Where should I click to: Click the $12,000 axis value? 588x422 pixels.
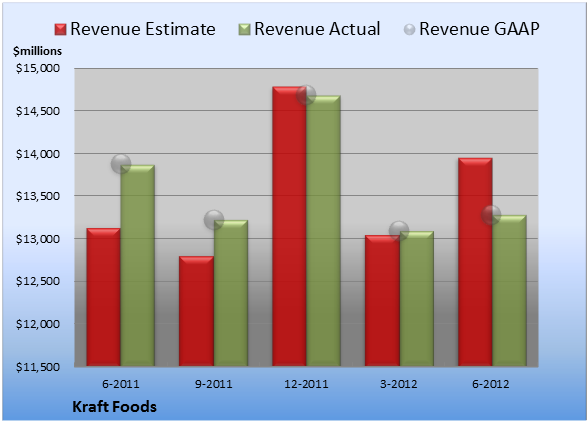[x=38, y=324]
